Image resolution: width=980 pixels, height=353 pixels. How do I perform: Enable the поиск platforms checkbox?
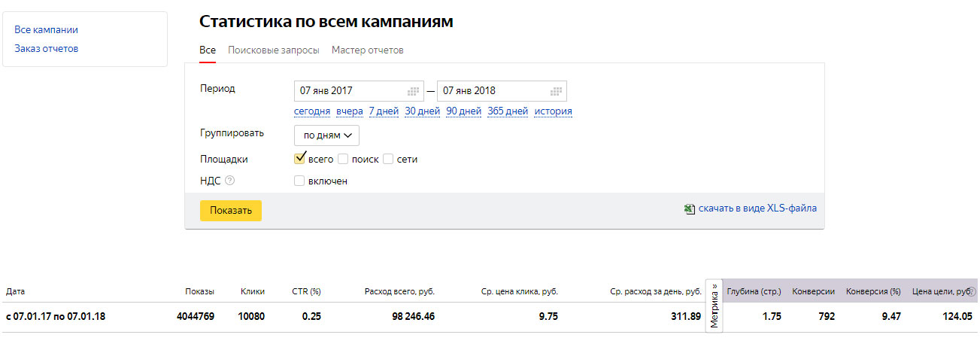point(343,159)
